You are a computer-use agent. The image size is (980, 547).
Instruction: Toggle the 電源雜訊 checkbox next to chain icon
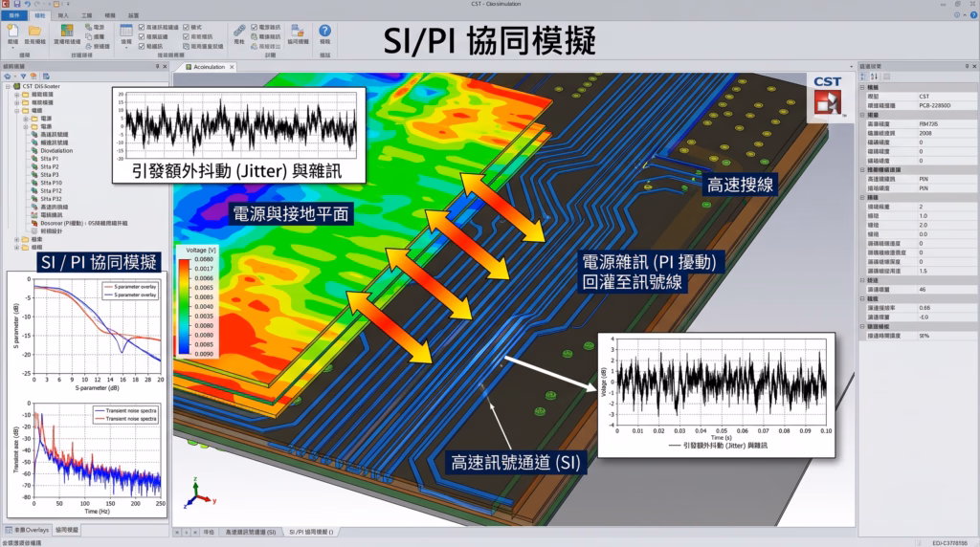pos(255,28)
